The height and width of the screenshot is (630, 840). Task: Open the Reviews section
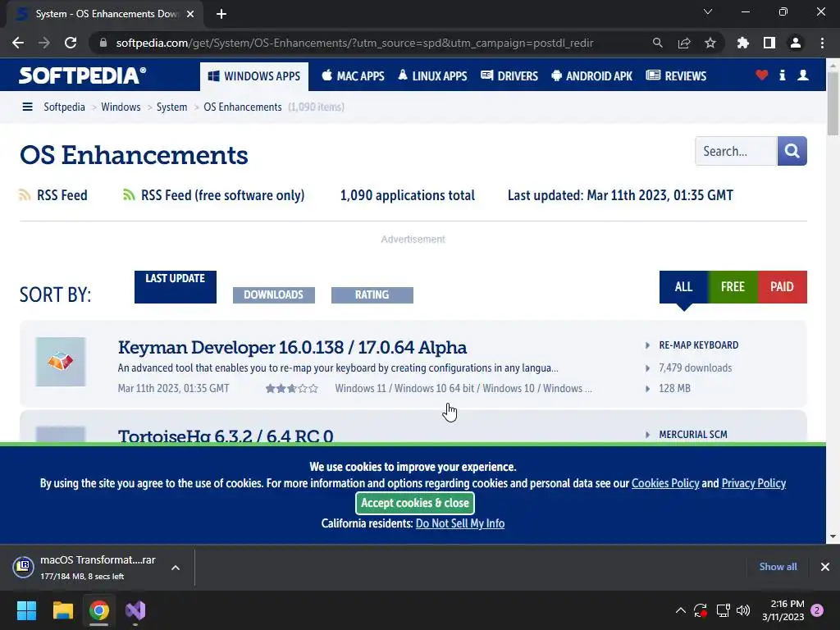tap(676, 76)
